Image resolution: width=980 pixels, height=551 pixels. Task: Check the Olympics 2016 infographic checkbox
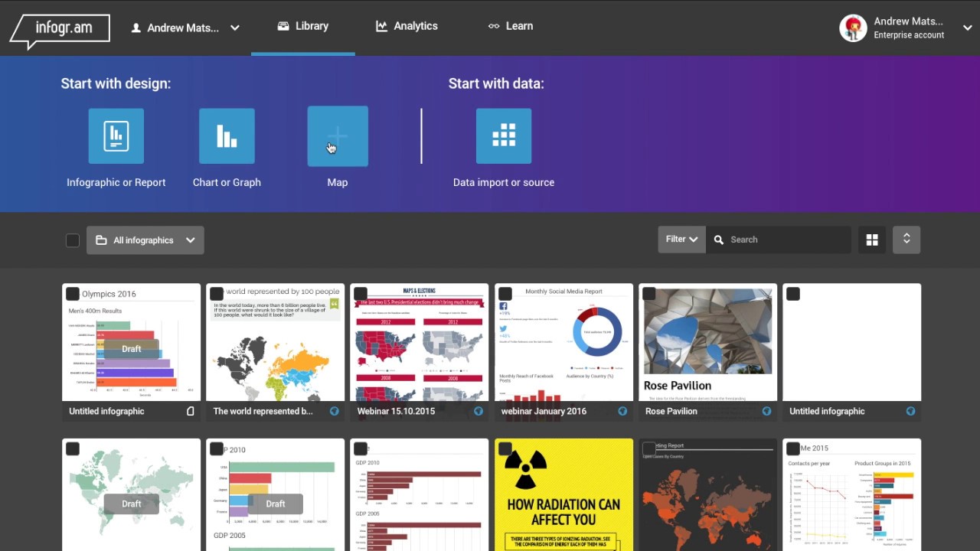tap(73, 294)
